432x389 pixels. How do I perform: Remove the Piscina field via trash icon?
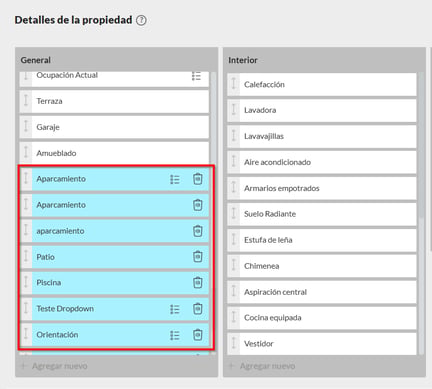pos(198,283)
